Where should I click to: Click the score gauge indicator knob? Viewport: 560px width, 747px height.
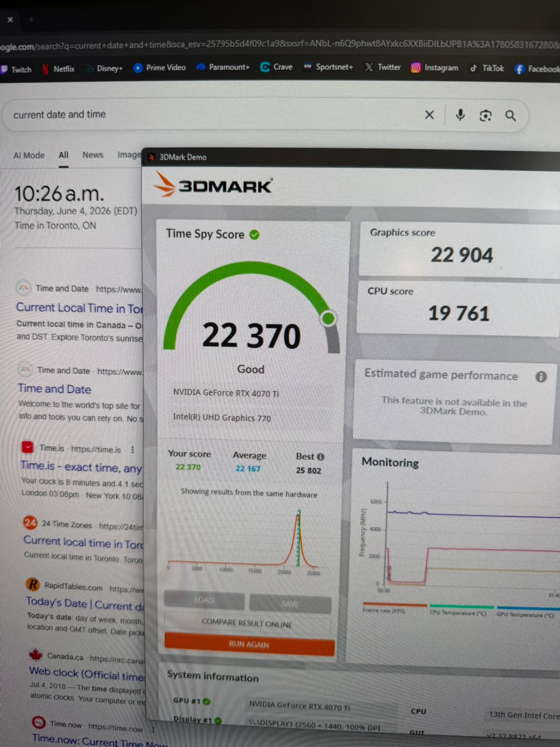328,318
